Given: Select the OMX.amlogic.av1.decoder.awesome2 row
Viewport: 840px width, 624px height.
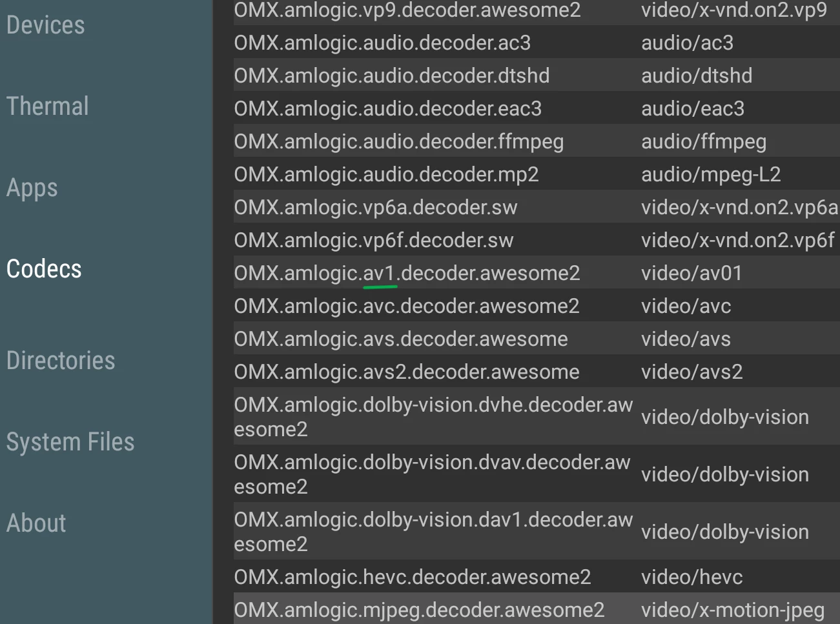Looking at the screenshot, I should point(407,274).
